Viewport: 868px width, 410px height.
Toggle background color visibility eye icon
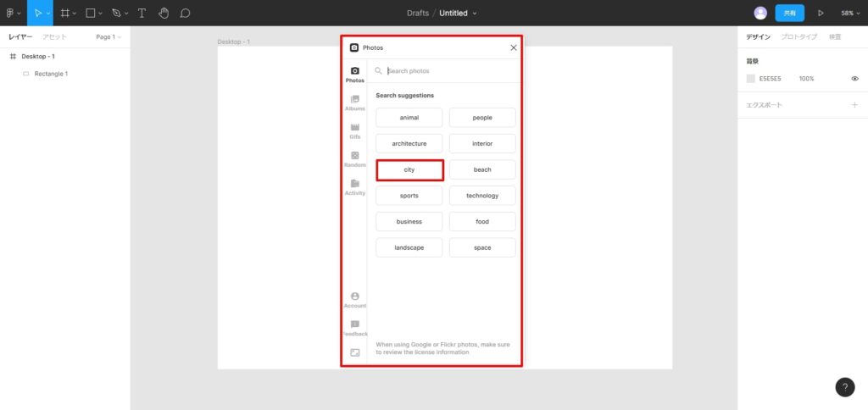pyautogui.click(x=854, y=79)
